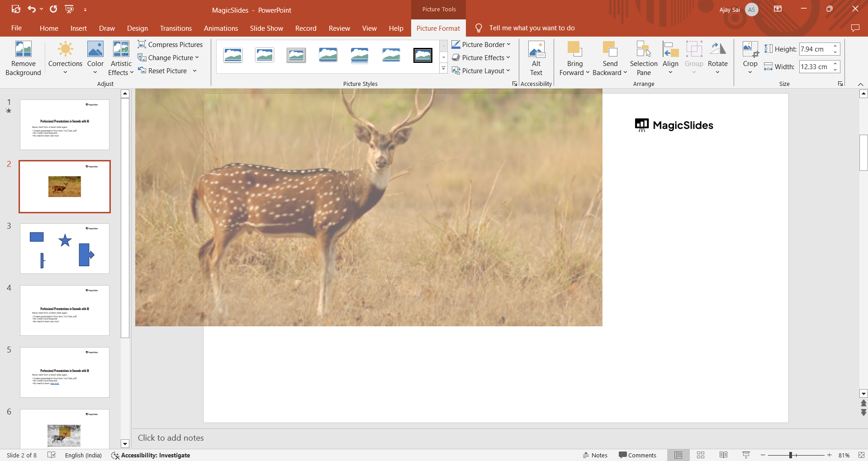Click Compress Pictures
Screen dimensions: 868x461
click(x=170, y=44)
